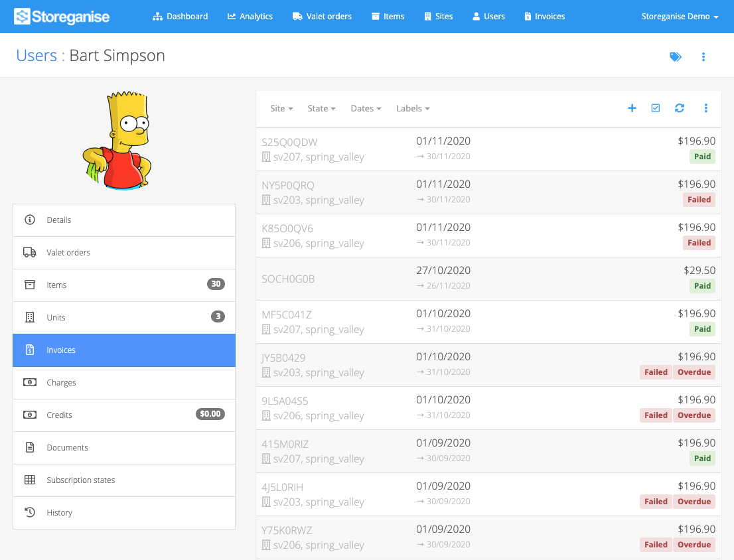This screenshot has width=734, height=560.
Task: Click the Overdue label on invoice Y75K0RWZ
Action: [694, 545]
